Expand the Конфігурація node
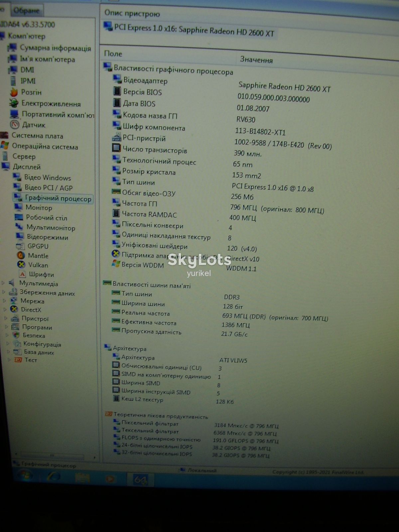Viewport: 399px width, 532px height. pos(8,343)
